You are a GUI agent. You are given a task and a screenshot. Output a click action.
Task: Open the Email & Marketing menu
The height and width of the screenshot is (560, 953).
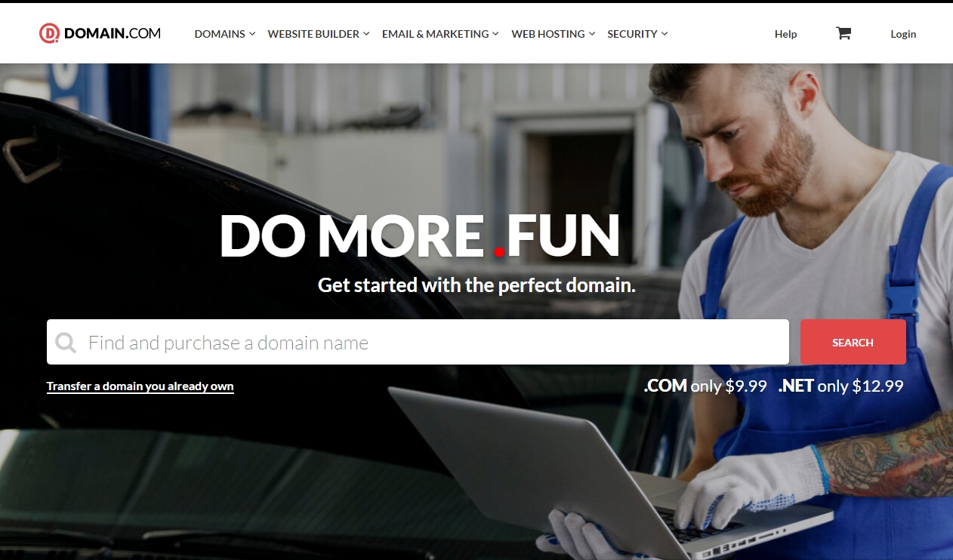435,34
